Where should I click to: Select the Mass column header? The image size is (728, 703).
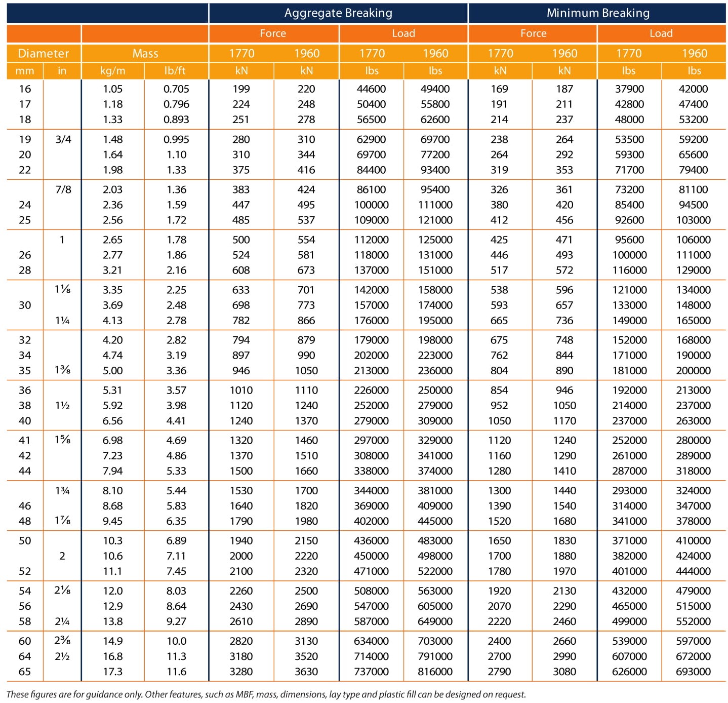(145, 53)
